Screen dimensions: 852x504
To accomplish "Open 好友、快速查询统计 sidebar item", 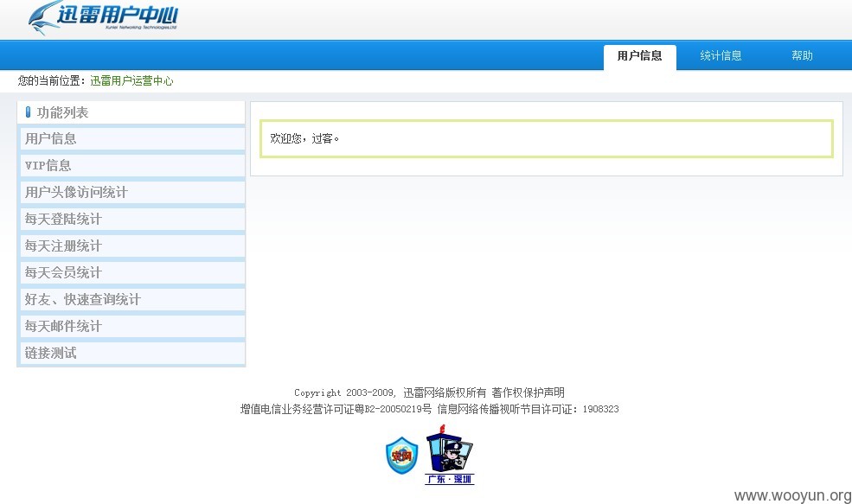I will click(x=132, y=299).
